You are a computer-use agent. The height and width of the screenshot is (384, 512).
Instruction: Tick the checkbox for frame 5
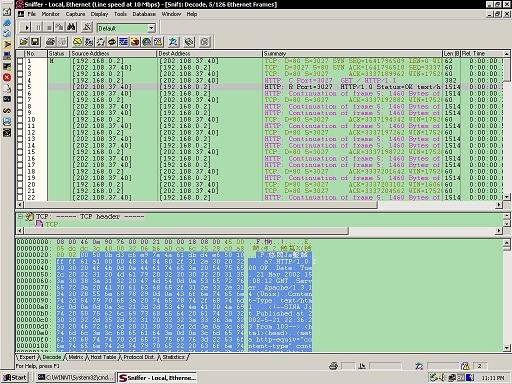(20, 87)
